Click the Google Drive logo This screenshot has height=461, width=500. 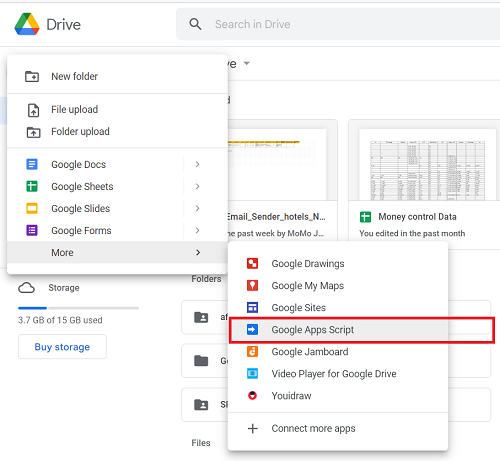point(27,24)
